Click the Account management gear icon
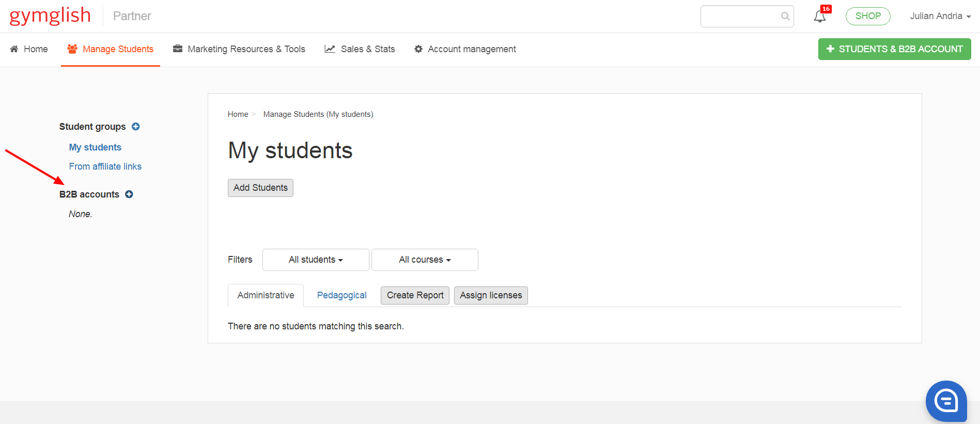 (x=418, y=49)
